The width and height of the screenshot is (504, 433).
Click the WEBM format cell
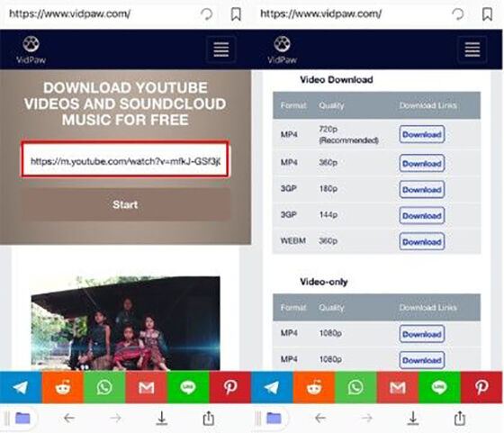(x=292, y=240)
